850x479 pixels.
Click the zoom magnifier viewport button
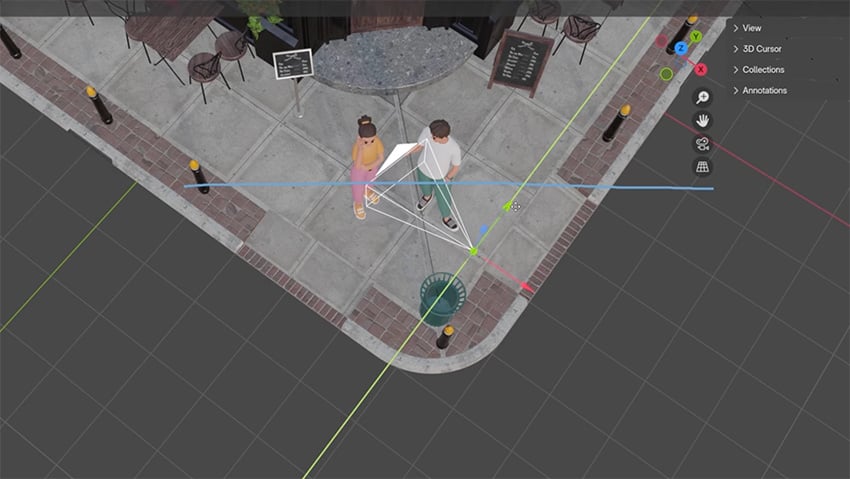pos(703,98)
